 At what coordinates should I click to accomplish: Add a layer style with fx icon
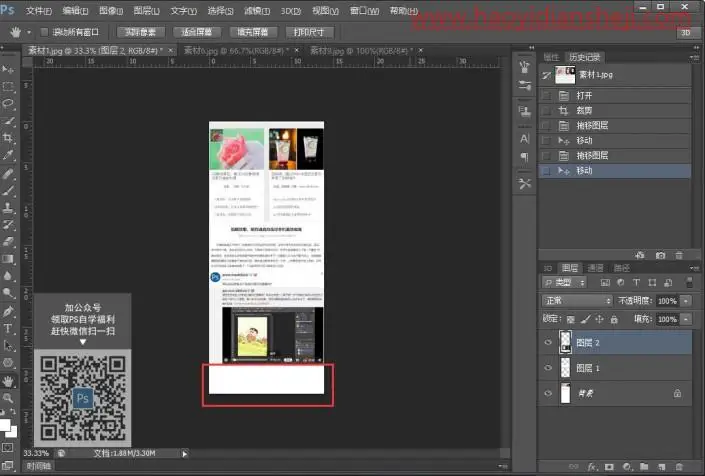pos(592,467)
